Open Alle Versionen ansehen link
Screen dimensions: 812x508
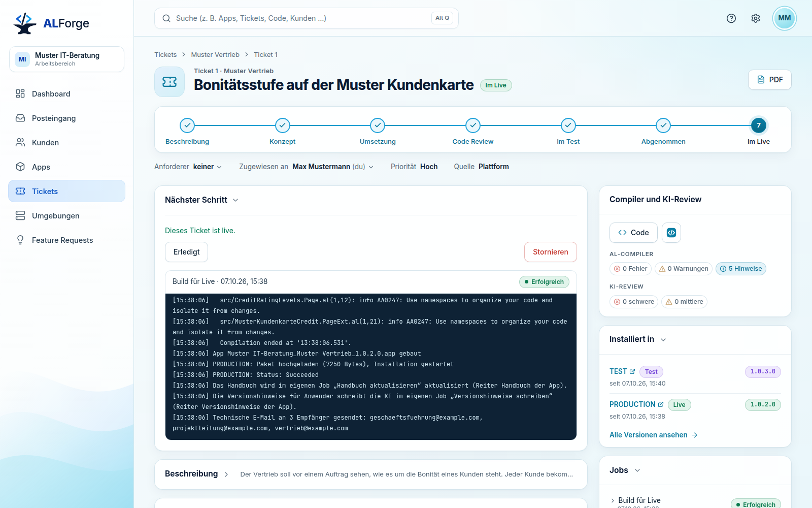(x=654, y=435)
